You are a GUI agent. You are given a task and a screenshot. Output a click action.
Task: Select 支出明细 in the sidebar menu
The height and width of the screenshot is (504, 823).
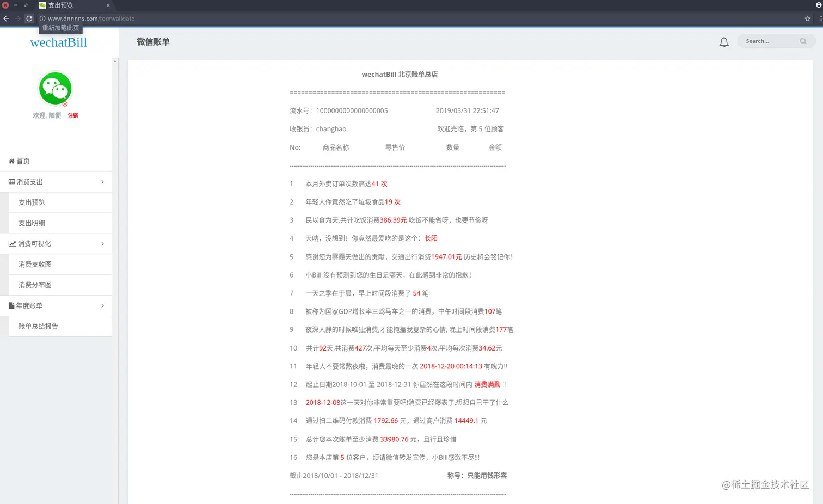(31, 223)
